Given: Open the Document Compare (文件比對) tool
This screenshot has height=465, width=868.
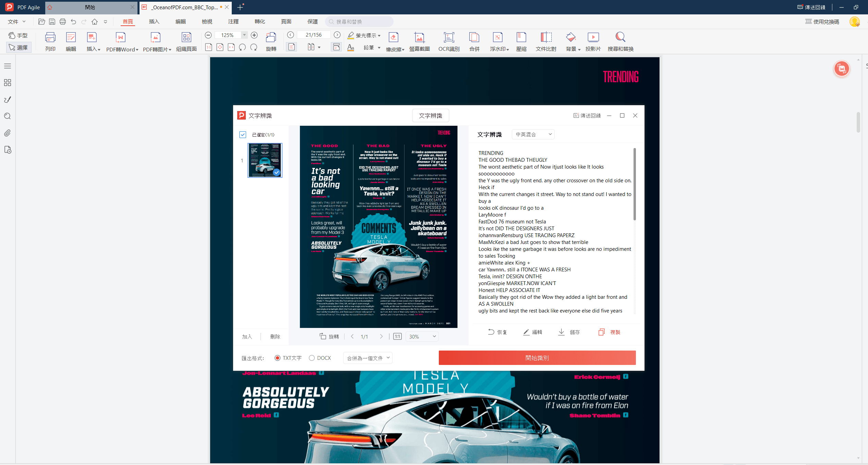Looking at the screenshot, I should [x=546, y=41].
